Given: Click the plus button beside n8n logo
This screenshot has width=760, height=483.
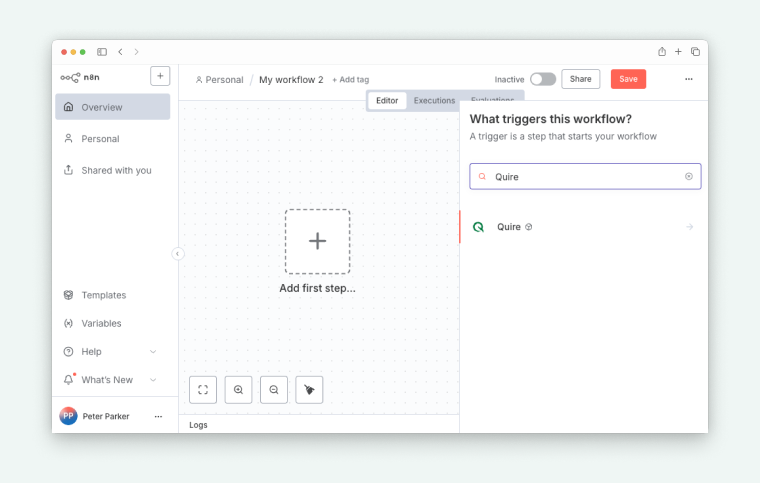Looking at the screenshot, I should coord(160,76).
